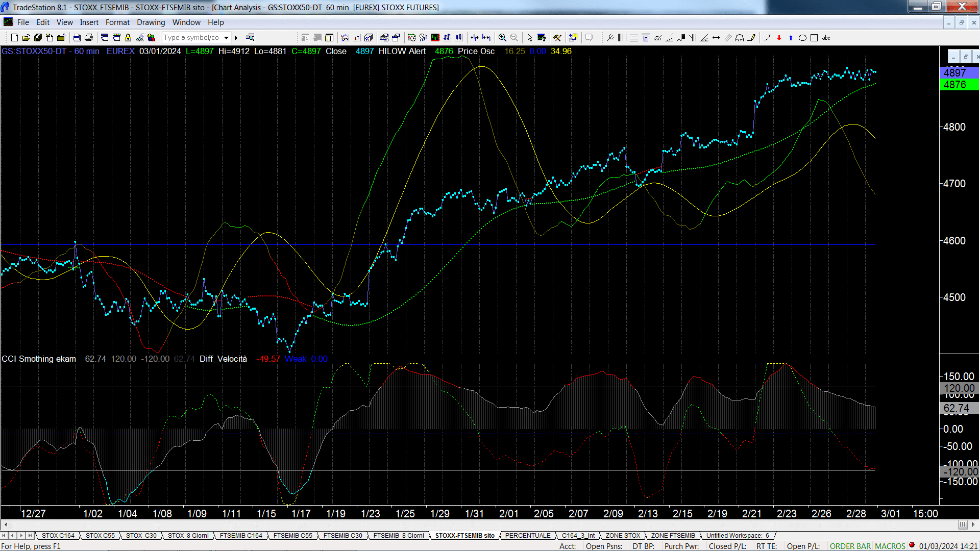Click the Diff_Velocità indicator label
Image resolution: width=980 pixels, height=551 pixels.
[x=223, y=359]
